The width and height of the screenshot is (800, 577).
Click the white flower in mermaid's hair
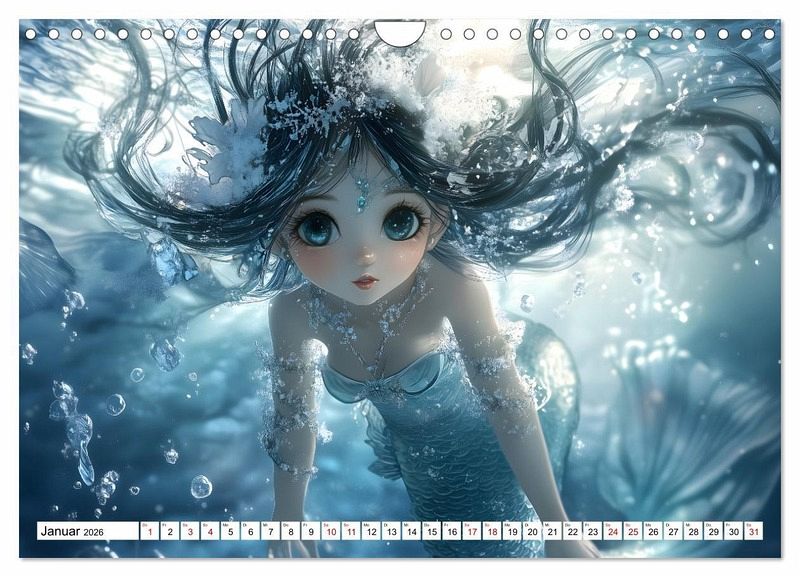click(x=232, y=150)
